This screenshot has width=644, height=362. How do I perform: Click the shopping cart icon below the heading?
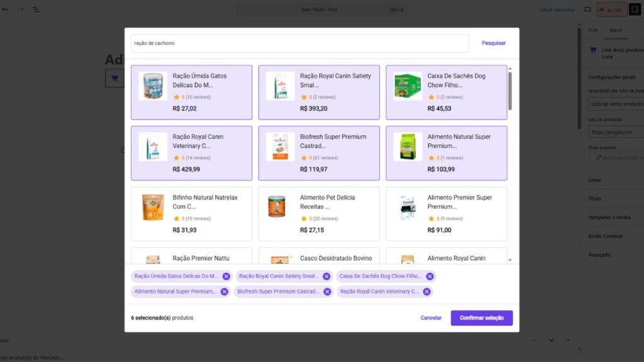[114, 77]
